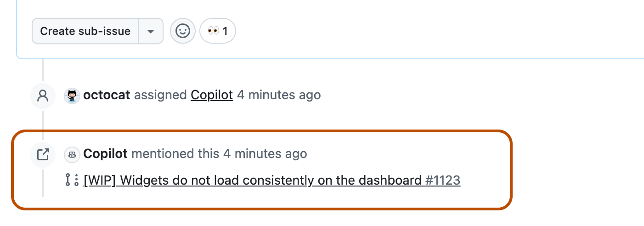Click the cross-reference arrow timeline icon
This screenshot has width=644, height=226.
43,154
